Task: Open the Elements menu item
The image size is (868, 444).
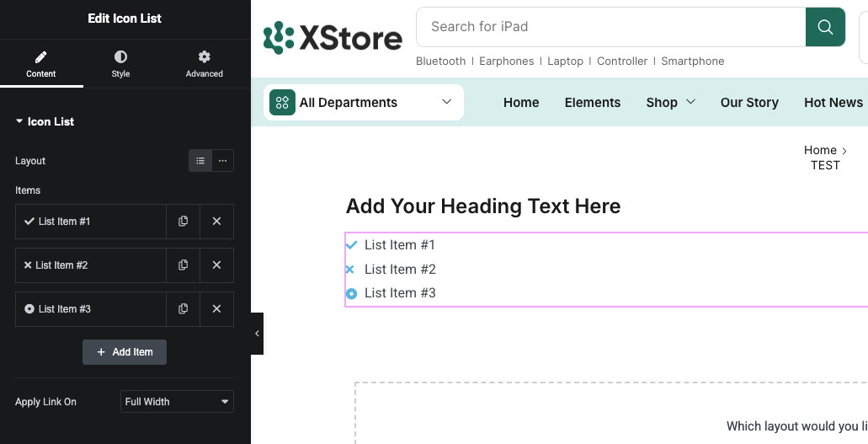Action: point(593,103)
